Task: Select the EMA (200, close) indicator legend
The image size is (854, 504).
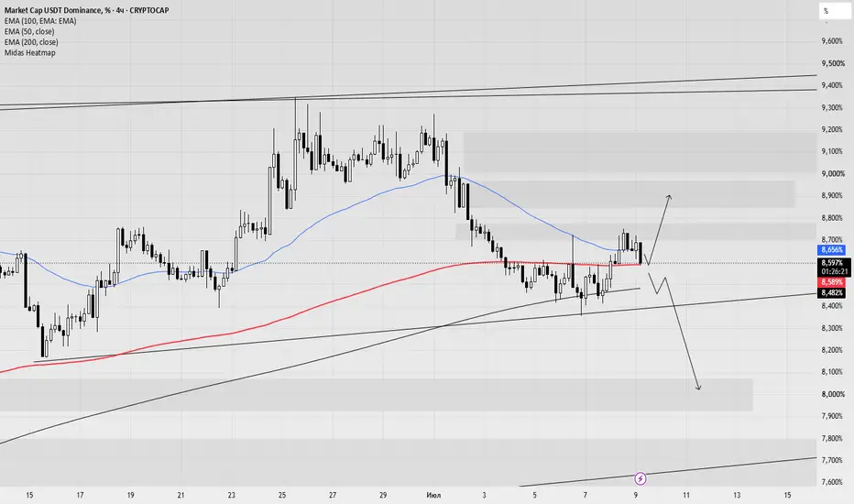Action: [31, 42]
